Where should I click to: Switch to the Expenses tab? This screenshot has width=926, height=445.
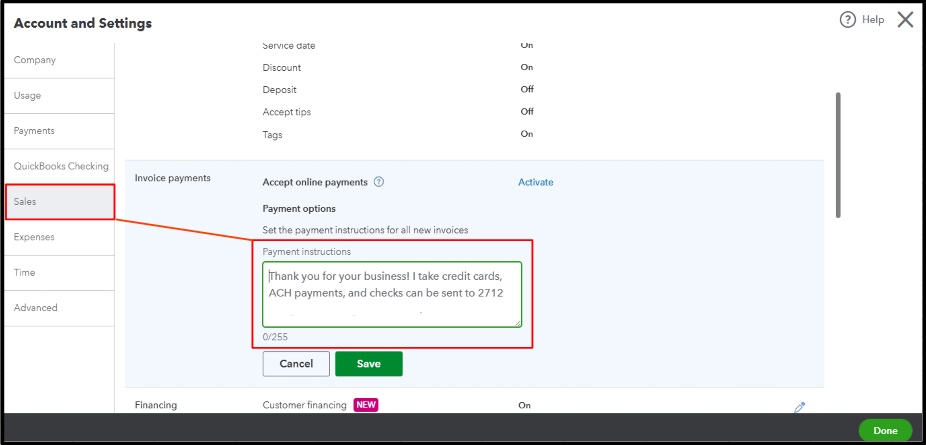[34, 237]
